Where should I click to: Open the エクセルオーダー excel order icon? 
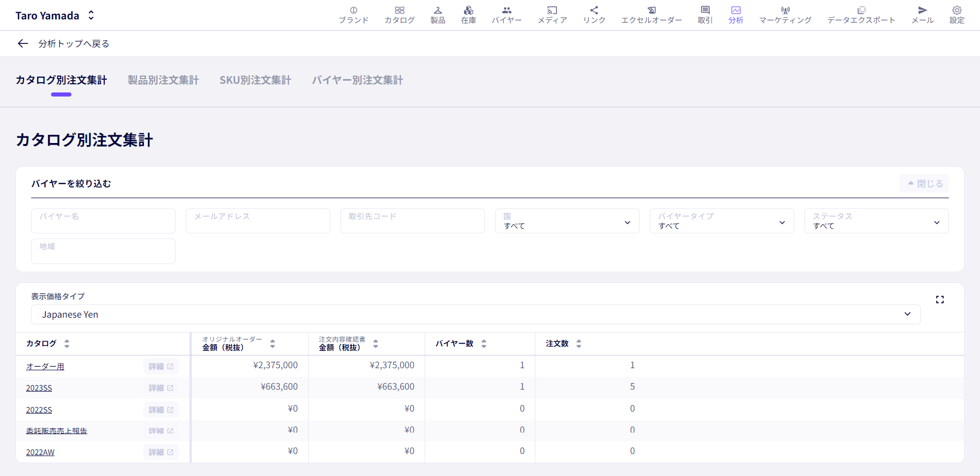point(651,10)
